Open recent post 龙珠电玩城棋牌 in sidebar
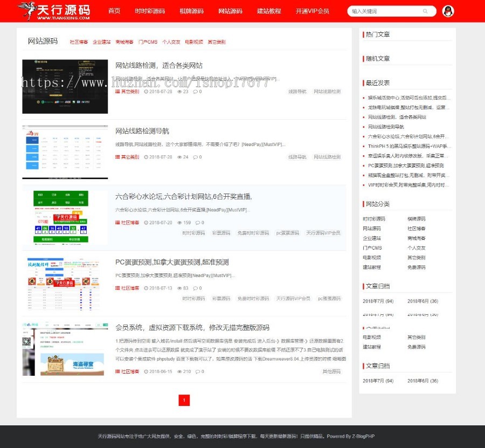The height and width of the screenshot is (448, 485). (408, 107)
